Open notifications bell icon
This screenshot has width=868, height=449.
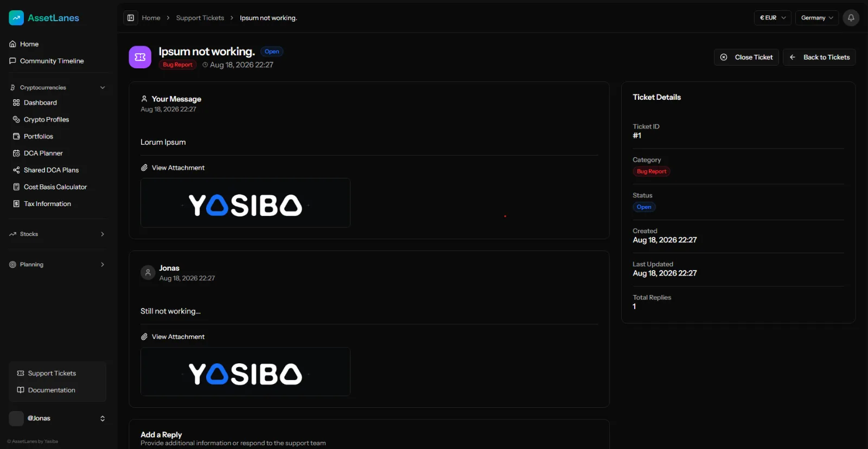tap(851, 18)
